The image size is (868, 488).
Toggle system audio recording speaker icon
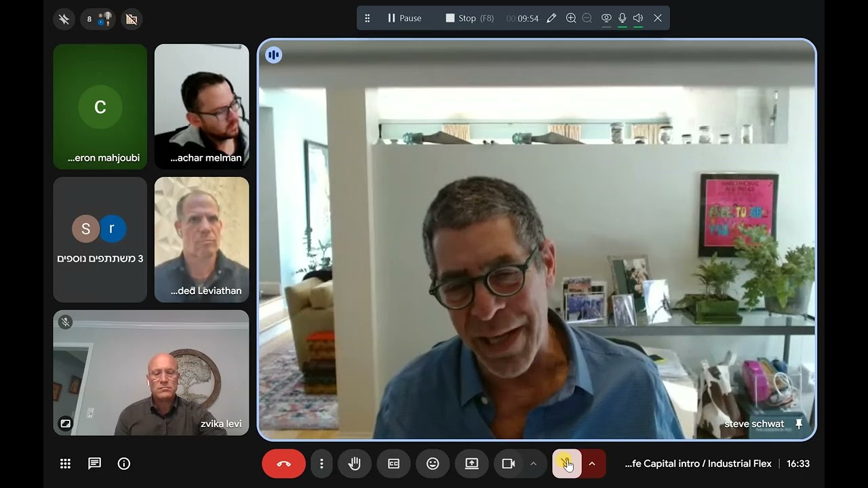pos(638,18)
